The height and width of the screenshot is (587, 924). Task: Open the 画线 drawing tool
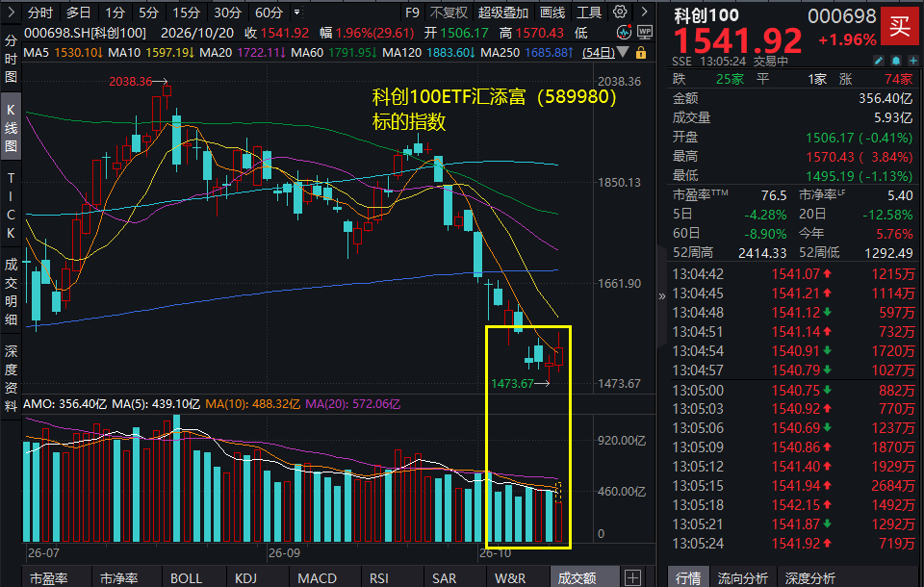point(552,13)
